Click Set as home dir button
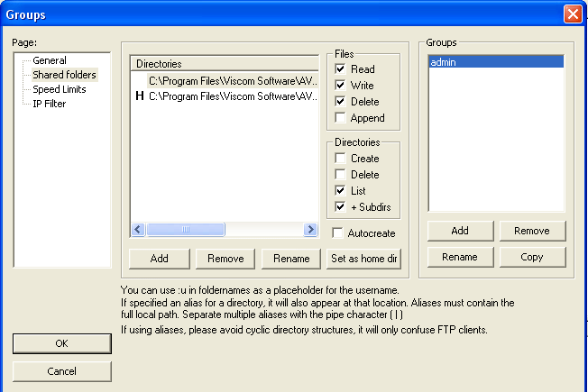This screenshot has width=588, height=392. click(x=363, y=259)
